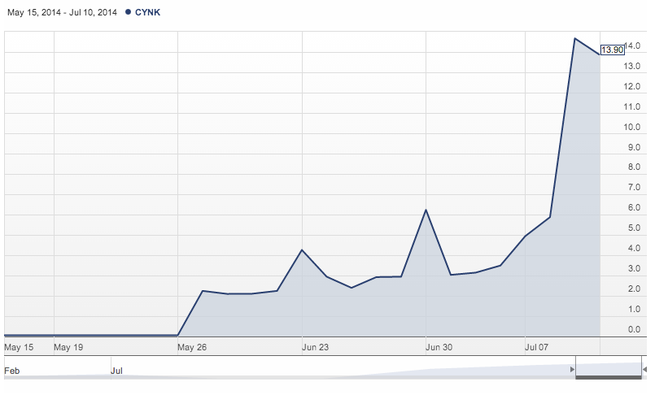655x395 pixels.
Task: Click the CYNK legend dot
Action: pyautogui.click(x=128, y=12)
